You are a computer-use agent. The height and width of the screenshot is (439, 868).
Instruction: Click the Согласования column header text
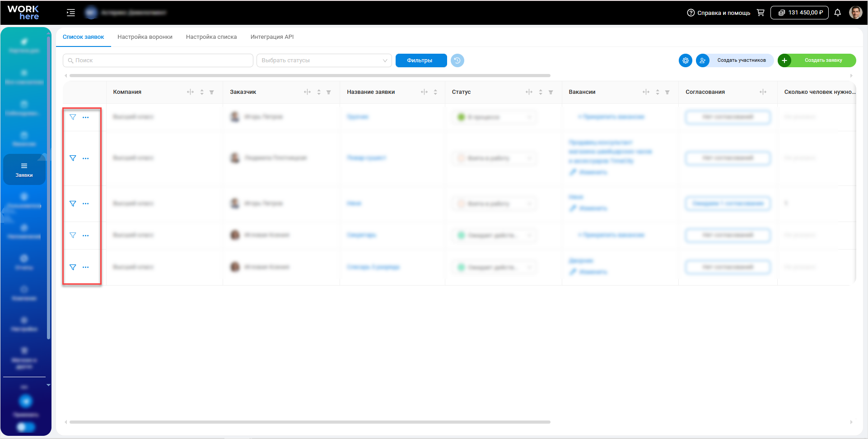705,92
